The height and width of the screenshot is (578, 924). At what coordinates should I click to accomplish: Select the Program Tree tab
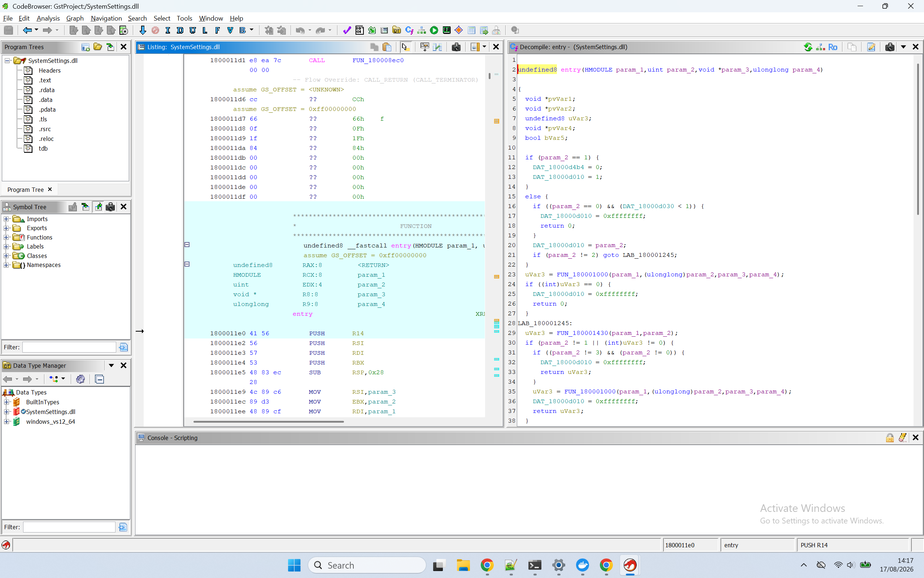26,190
